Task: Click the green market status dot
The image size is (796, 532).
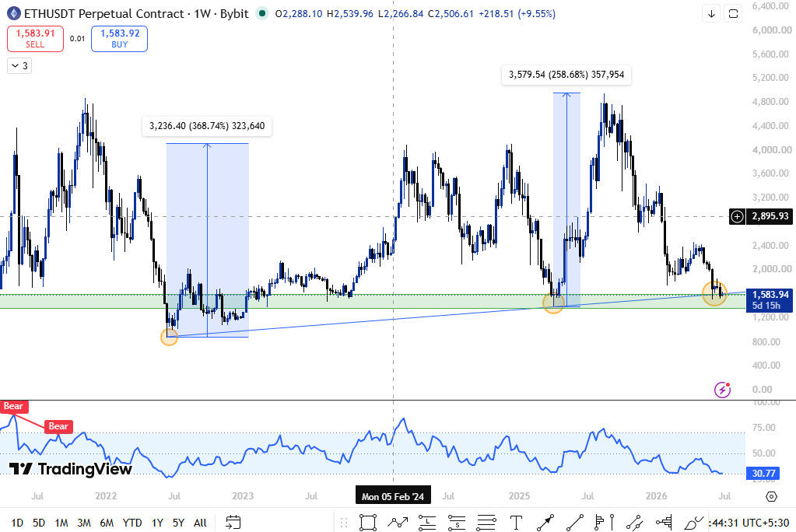Action: 261,13
